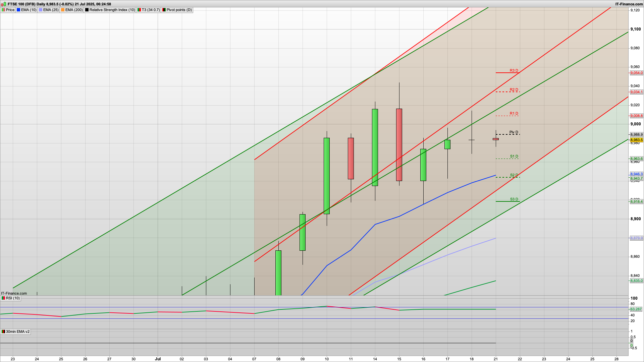
Task: Click the Pivot points swatch icon
Action: (x=164, y=10)
